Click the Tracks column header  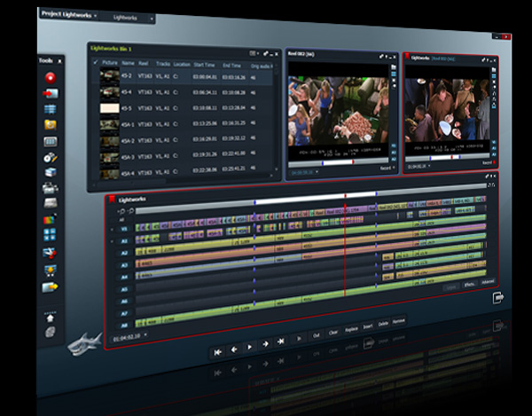click(163, 64)
